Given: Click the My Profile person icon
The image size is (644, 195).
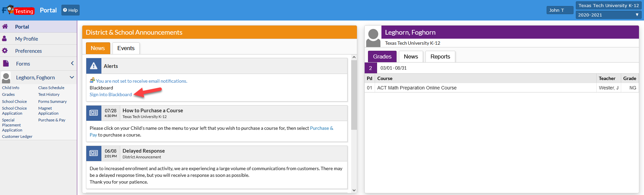Looking at the screenshot, I should click(x=4, y=39).
